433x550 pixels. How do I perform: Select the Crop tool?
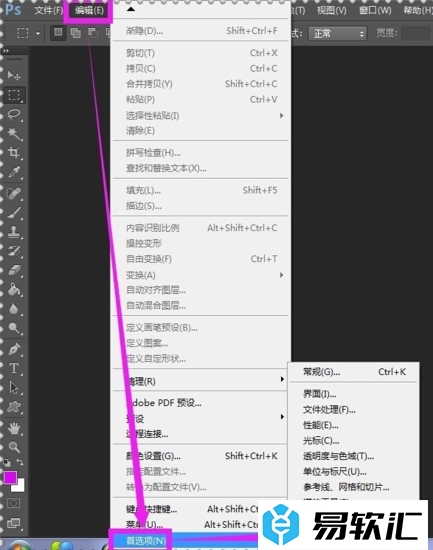click(x=14, y=153)
